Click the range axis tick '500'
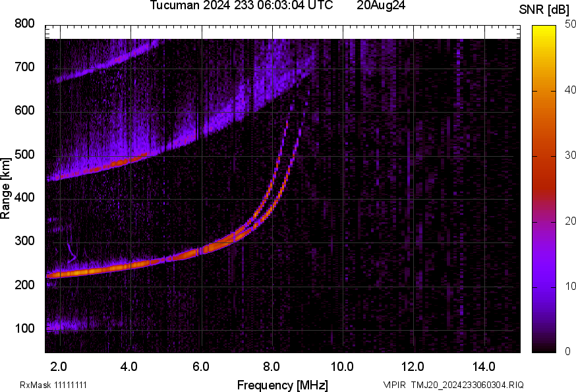 coord(24,154)
